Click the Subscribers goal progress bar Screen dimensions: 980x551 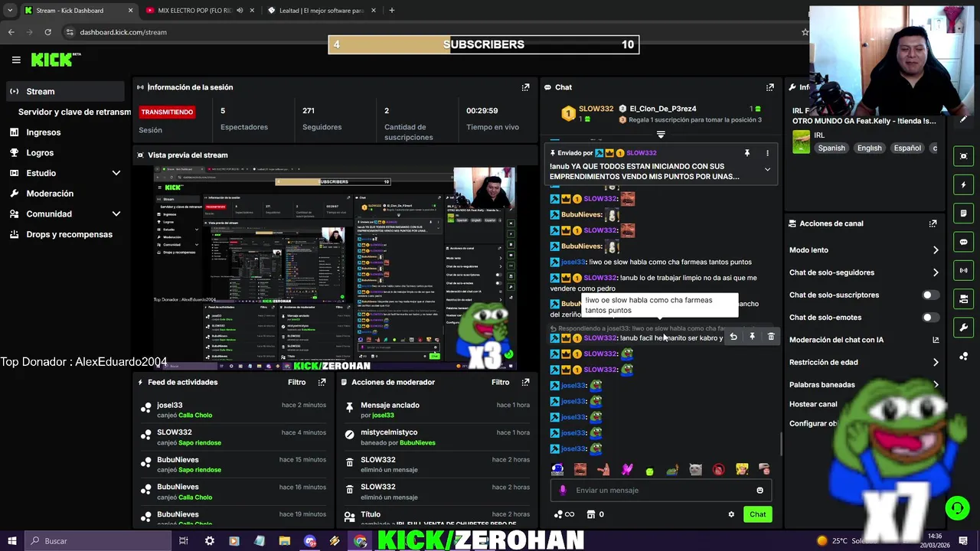tap(484, 44)
